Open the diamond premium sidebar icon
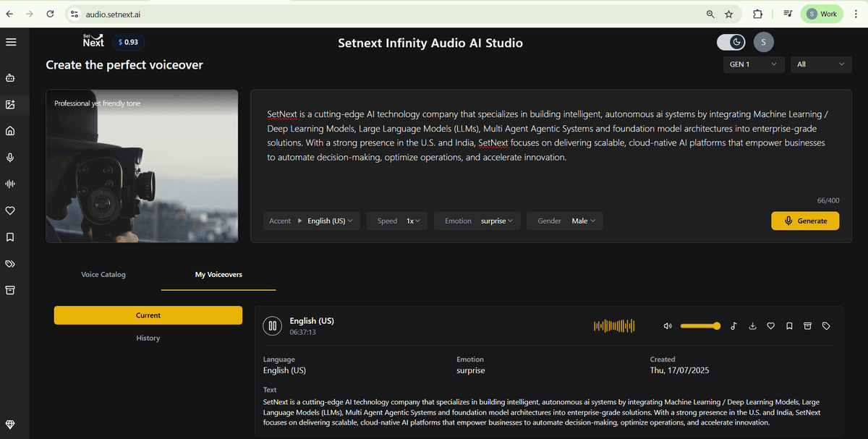868x439 pixels. pos(10,425)
